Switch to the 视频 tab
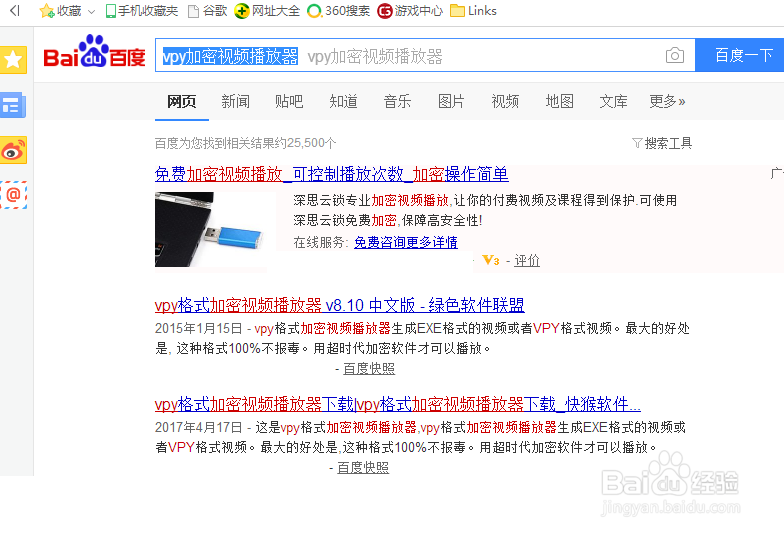The width and height of the screenshot is (784, 535). pos(506,102)
